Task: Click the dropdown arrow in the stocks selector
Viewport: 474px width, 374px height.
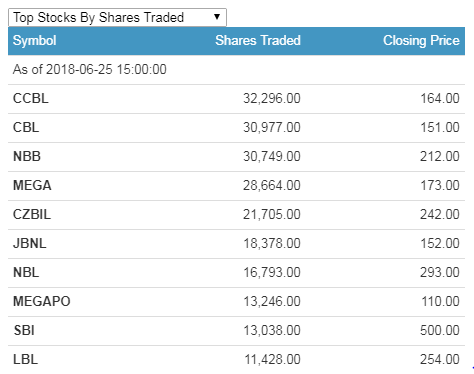Action: (217, 17)
